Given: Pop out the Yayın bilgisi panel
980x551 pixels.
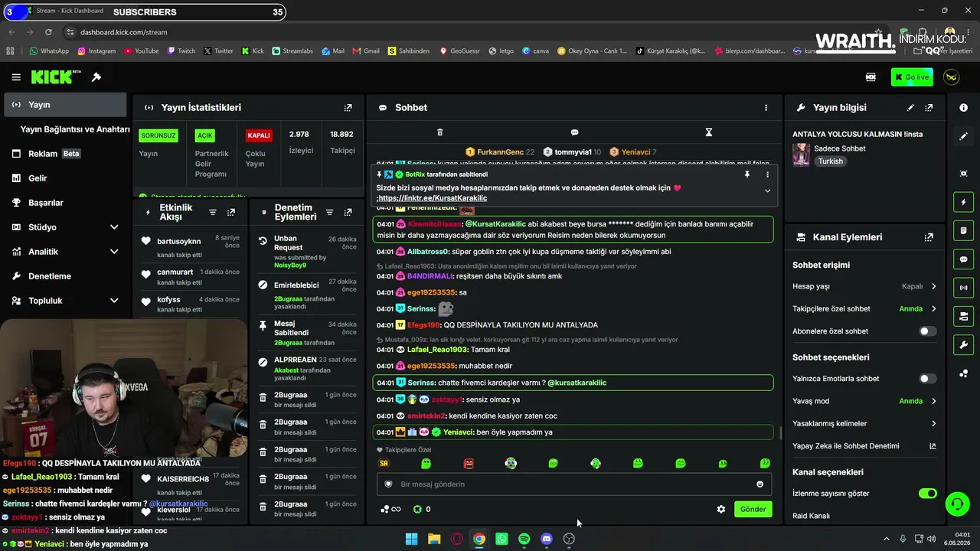Looking at the screenshot, I should tap(929, 108).
